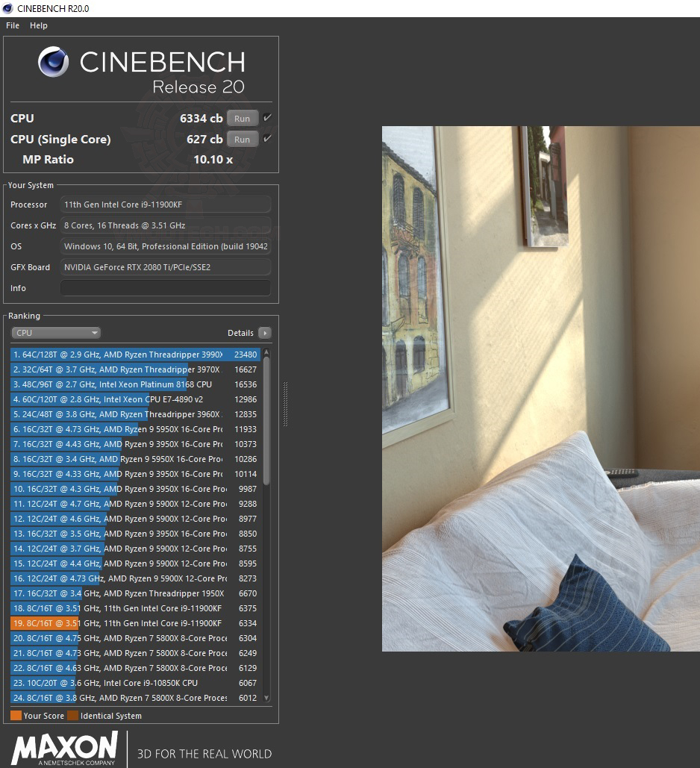The height and width of the screenshot is (768, 700).
Task: Select rank 13 Ryzen 9 3950X 3.5 GHz row
Action: (135, 534)
